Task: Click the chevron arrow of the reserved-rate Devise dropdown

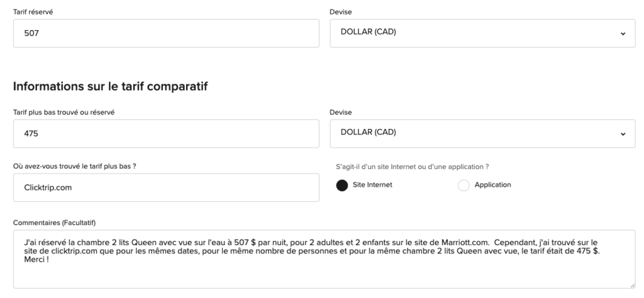Action: coord(623,33)
